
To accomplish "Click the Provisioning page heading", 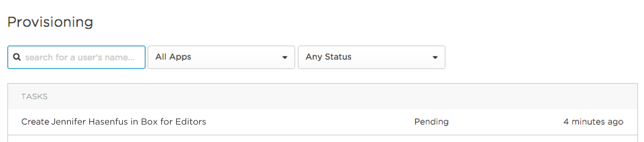I will coord(50,22).
